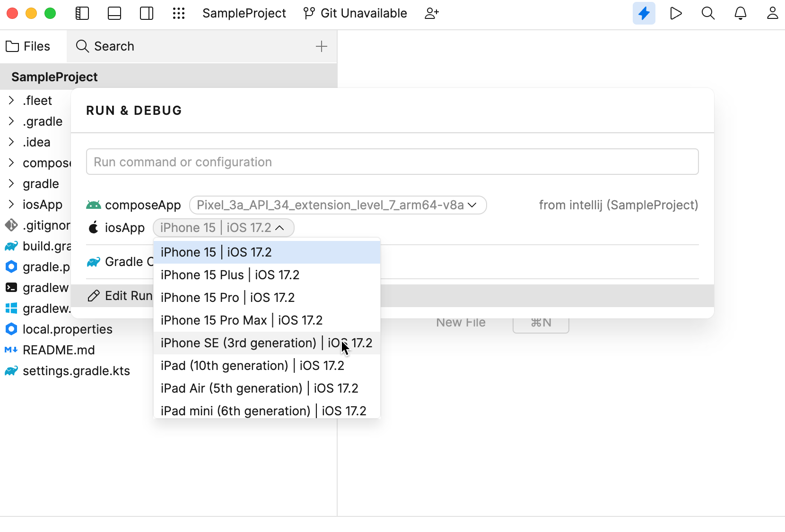Click the Git Unavailable branch icon
This screenshot has width=785, height=532.
click(309, 13)
